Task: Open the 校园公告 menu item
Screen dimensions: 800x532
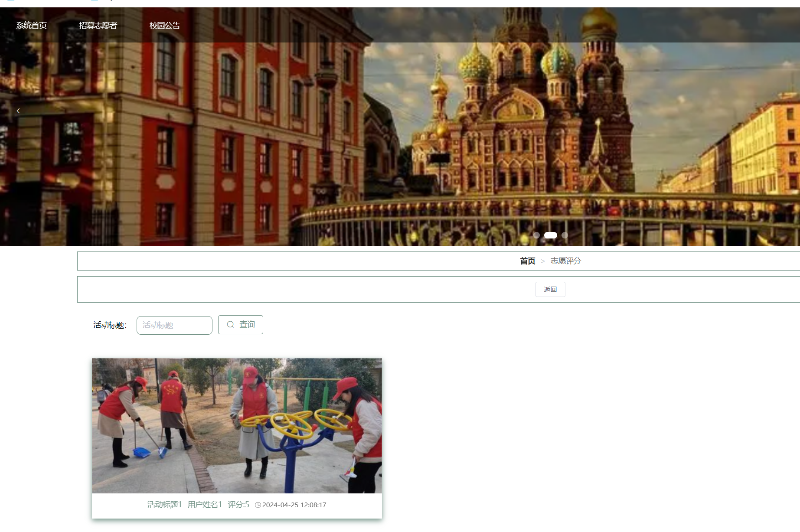Action: click(165, 26)
